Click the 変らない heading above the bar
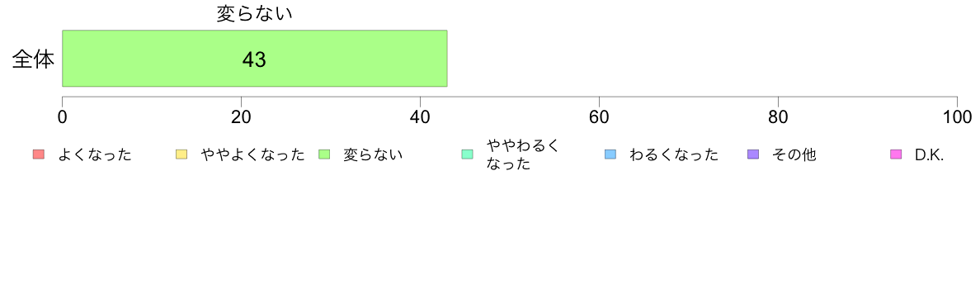Image resolution: width=980 pixels, height=304 pixels. [x=254, y=13]
